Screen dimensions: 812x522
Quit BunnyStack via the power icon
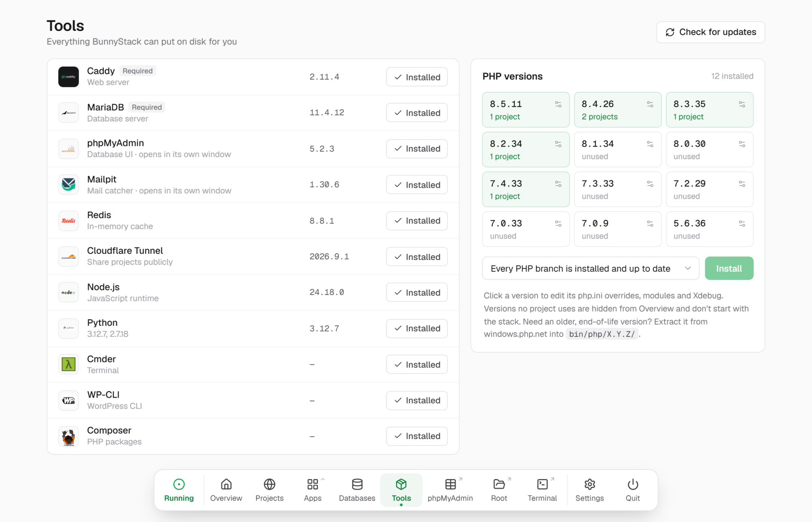(633, 490)
